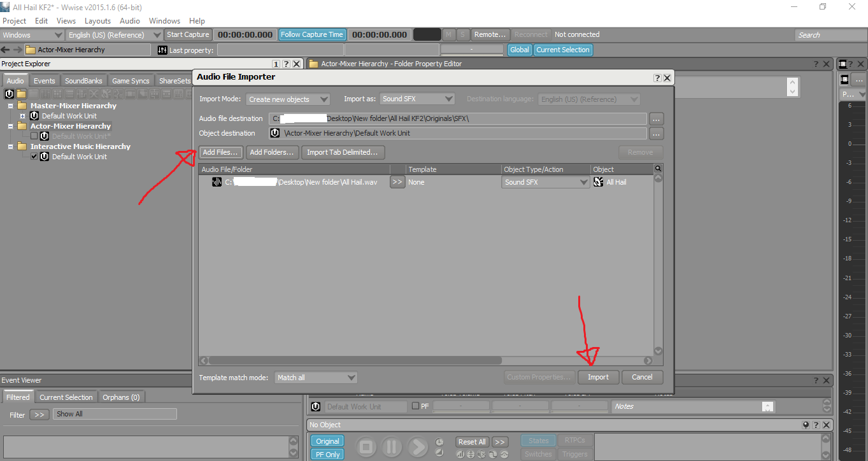Viewport: 868px width, 461px height.
Task: Click the navigate forward arrow
Action: 17,50
